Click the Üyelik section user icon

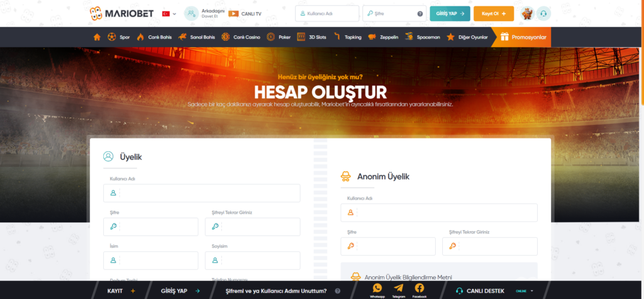click(x=108, y=156)
